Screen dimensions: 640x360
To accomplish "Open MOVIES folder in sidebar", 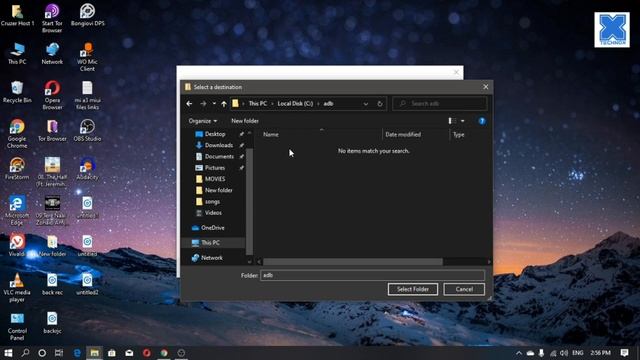I will click(x=215, y=179).
